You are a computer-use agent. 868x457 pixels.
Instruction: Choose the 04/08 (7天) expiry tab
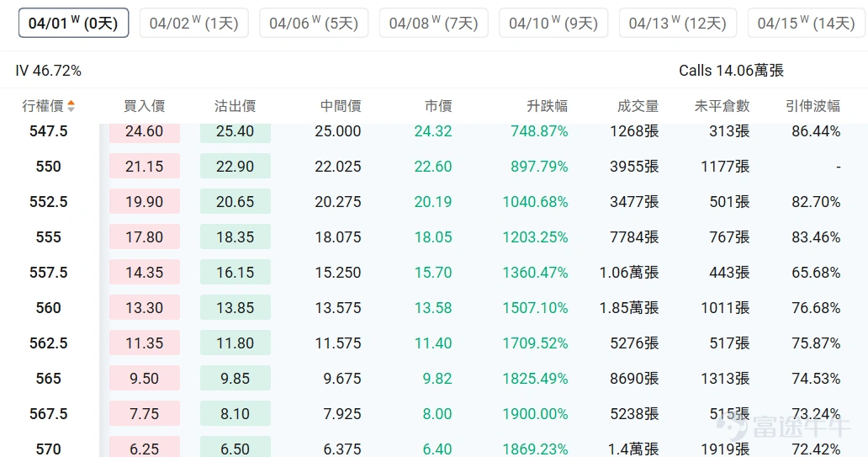click(x=433, y=23)
